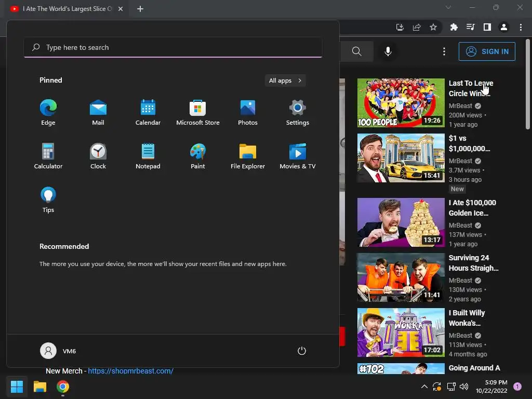Open Microsoft Store from Start menu
532x399 pixels.
[x=198, y=113]
